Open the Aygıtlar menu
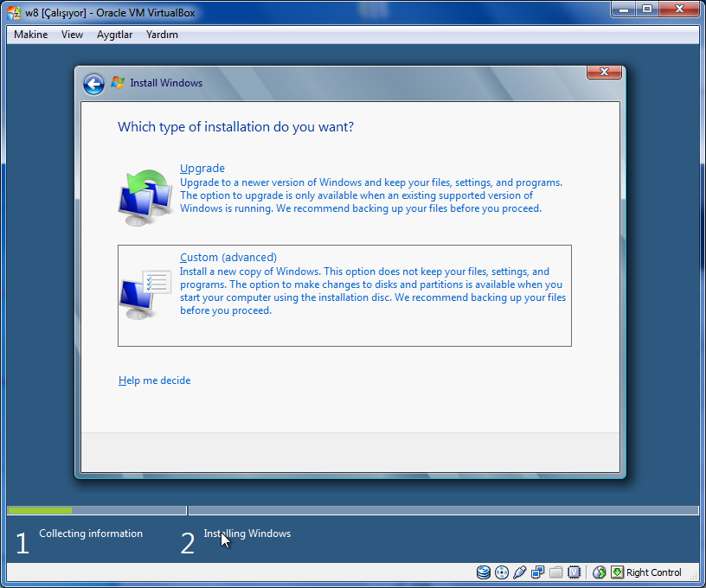This screenshot has width=706, height=588. (114, 35)
